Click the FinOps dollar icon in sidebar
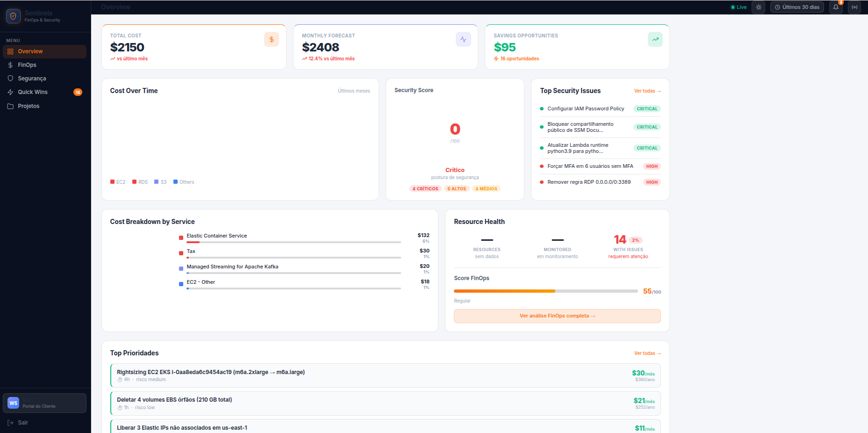 pyautogui.click(x=10, y=65)
